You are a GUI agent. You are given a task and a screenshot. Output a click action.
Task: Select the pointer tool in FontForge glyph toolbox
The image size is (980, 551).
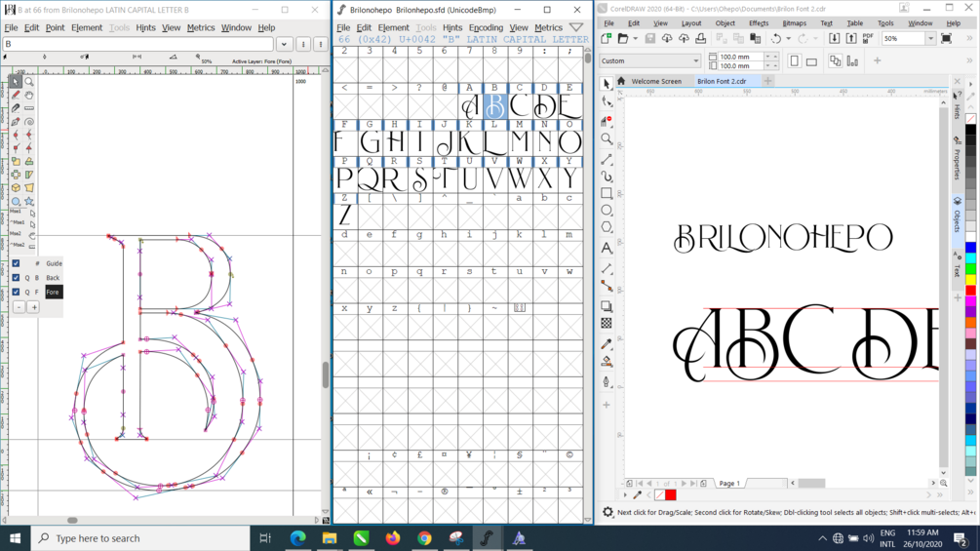click(16, 82)
